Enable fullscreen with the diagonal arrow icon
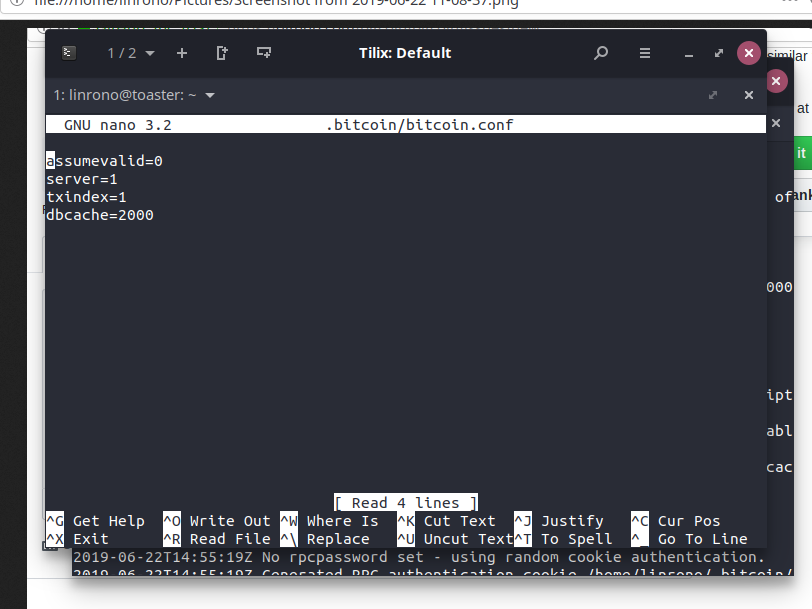 point(717,53)
